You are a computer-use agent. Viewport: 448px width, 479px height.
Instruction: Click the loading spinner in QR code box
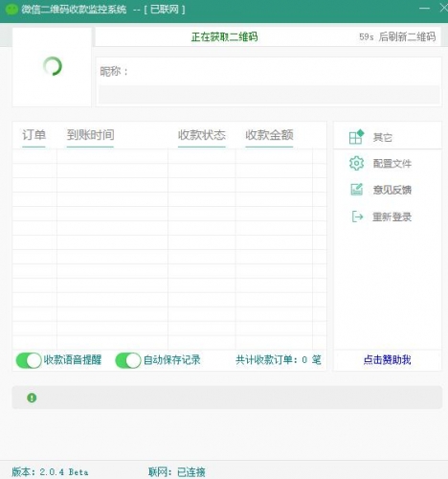tap(53, 66)
